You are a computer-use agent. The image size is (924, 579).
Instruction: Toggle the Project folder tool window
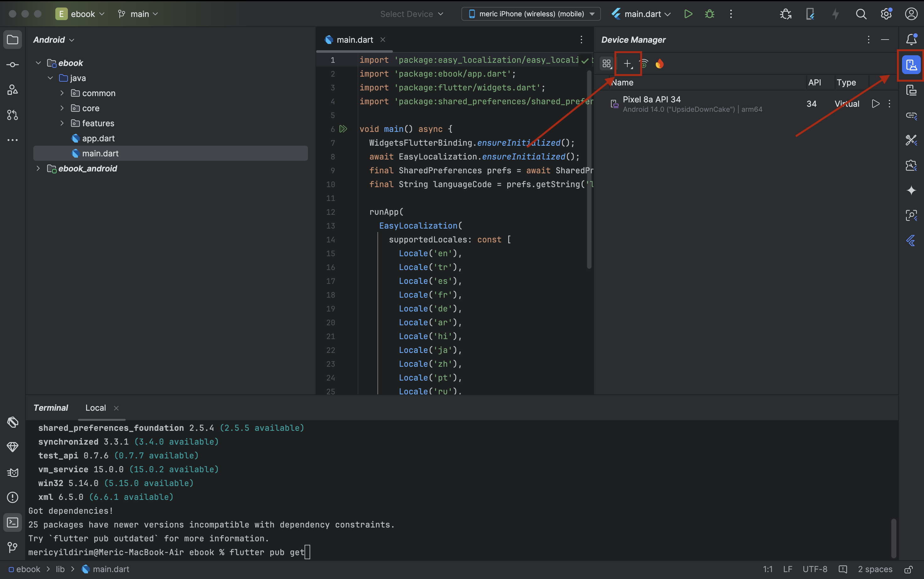click(13, 40)
